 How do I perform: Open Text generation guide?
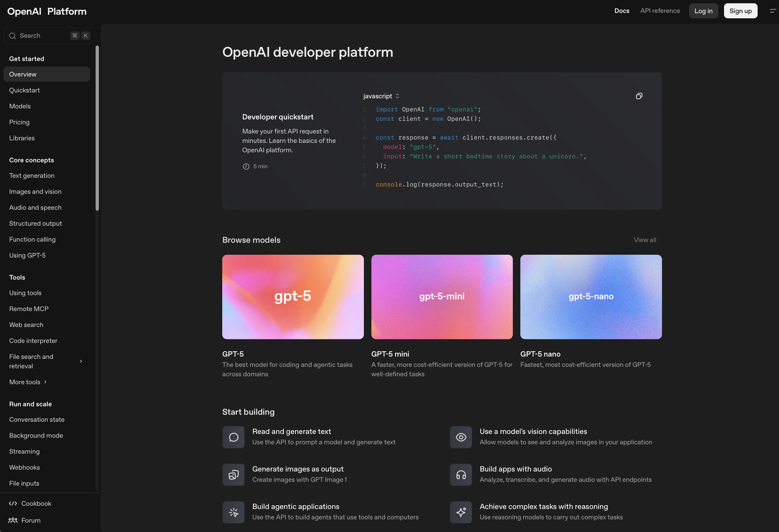[32, 176]
